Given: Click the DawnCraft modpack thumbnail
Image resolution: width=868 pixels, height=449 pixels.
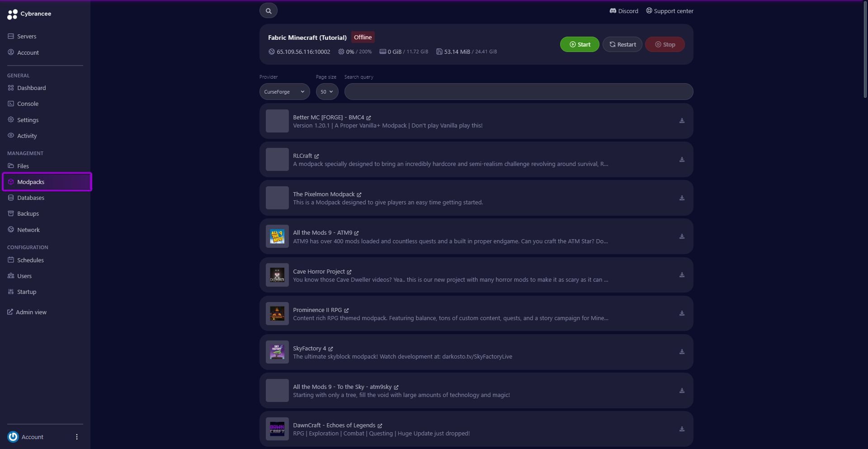Looking at the screenshot, I should (277, 429).
